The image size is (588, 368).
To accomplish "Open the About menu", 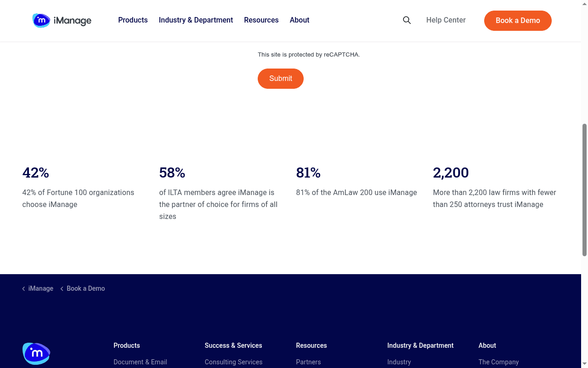I will pyautogui.click(x=300, y=20).
